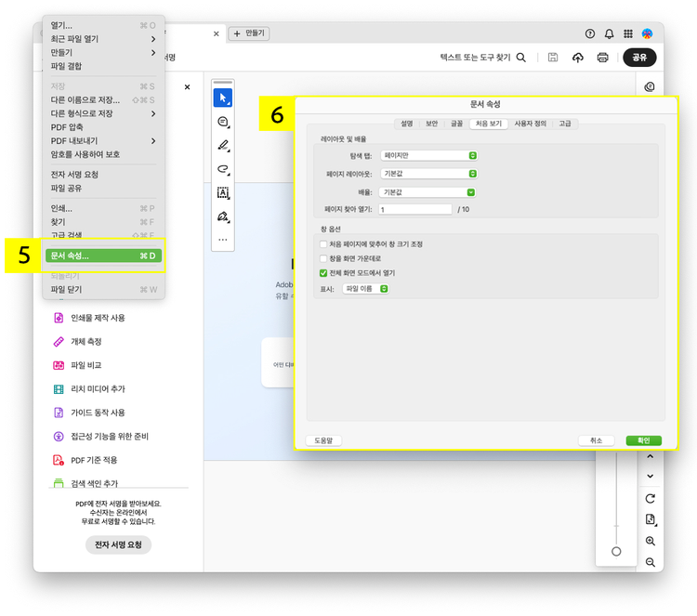Click the rotate view icon
The height and width of the screenshot is (616, 697).
pos(650,499)
